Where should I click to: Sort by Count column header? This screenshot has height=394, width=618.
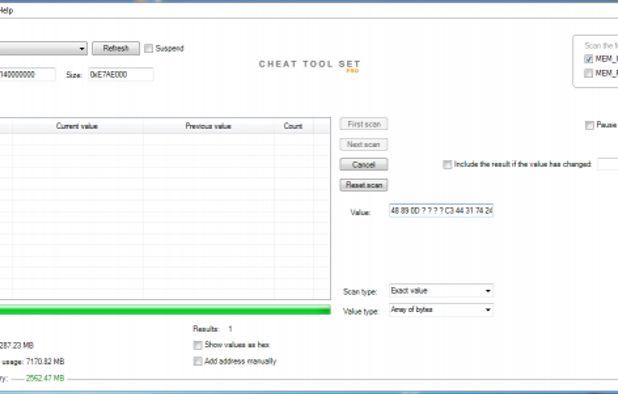pos(293,126)
